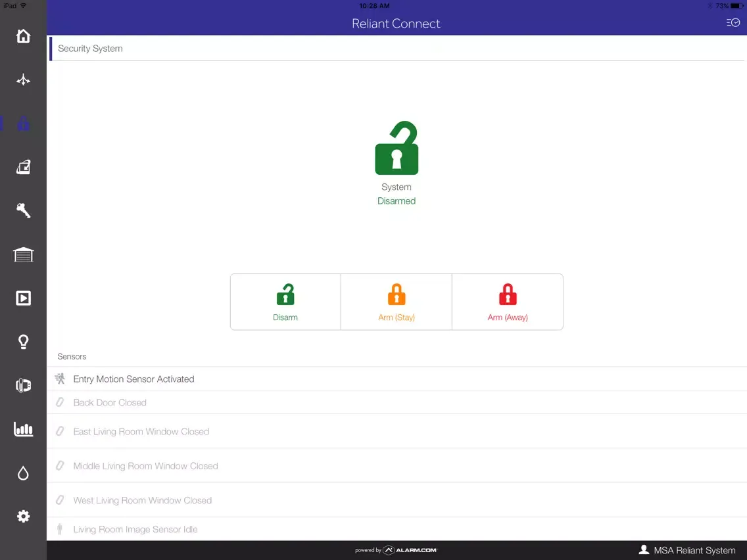The height and width of the screenshot is (560, 747).
Task: Click the Arm (Stay) button
Action: pyautogui.click(x=397, y=302)
